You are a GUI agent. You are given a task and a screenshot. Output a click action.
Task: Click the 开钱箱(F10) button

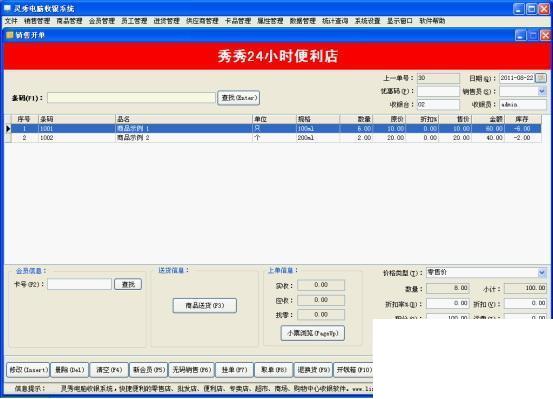353,370
